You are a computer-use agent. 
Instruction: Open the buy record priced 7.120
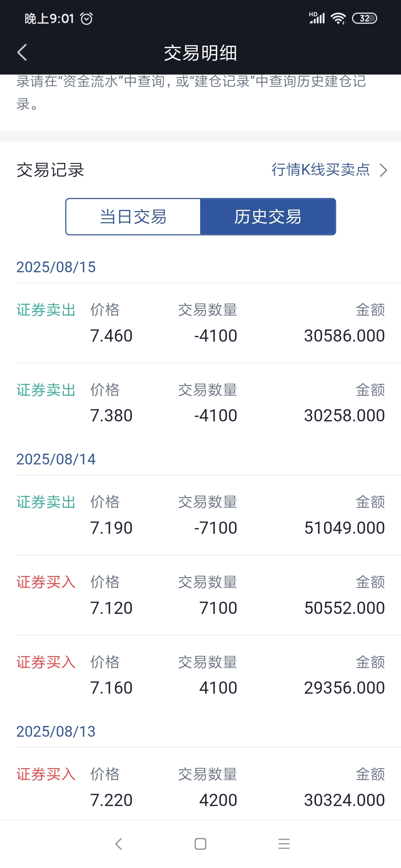200,595
